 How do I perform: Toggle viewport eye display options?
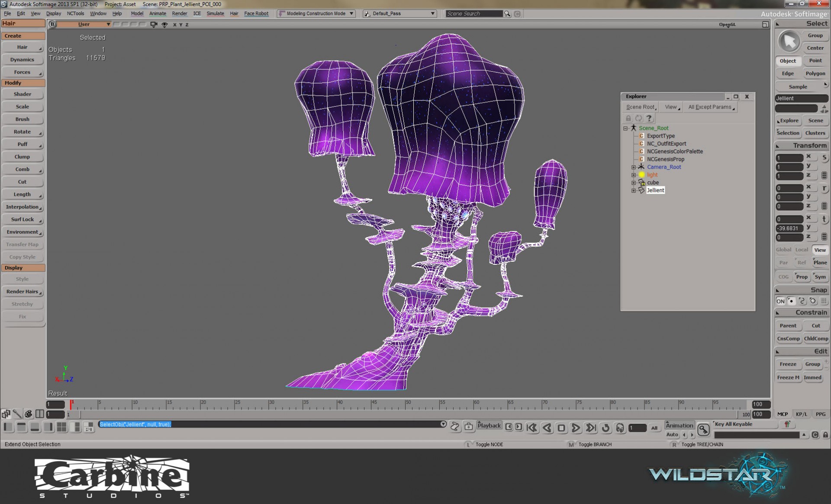click(164, 25)
